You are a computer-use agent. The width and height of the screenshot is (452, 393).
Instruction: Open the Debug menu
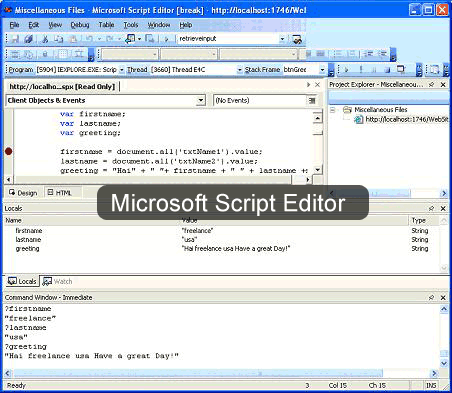(80, 25)
